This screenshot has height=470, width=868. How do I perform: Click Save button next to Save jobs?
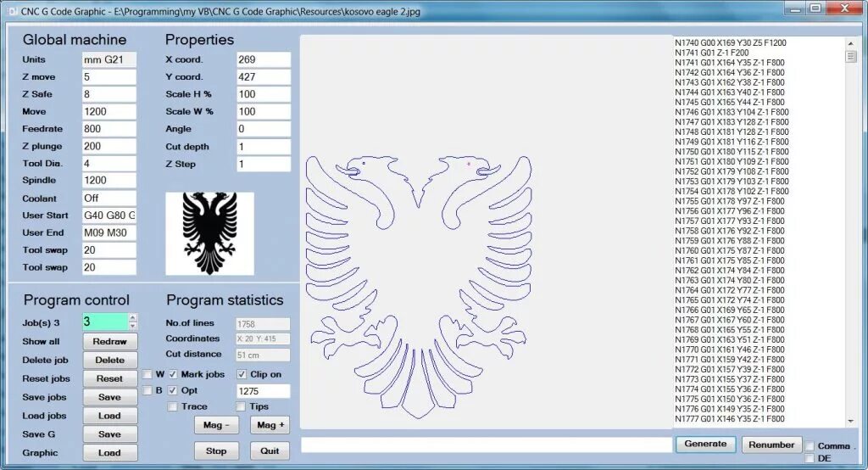tap(109, 397)
